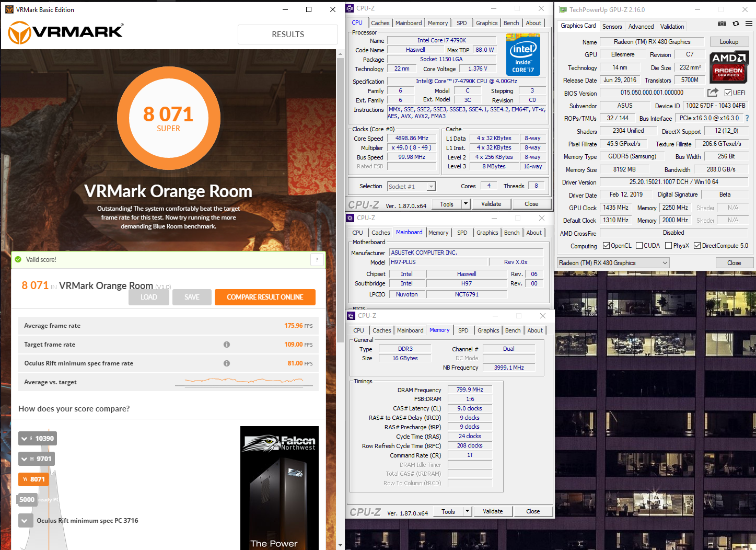
Task: Expand the 9701 score comparison chevron
Action: [x=24, y=459]
